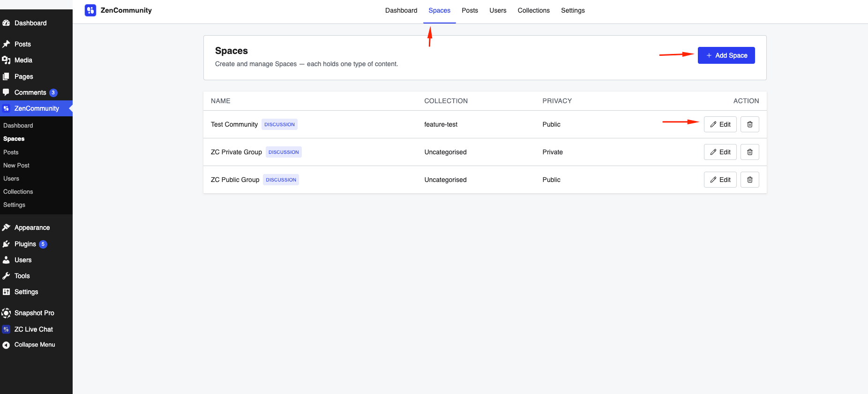Open Users in ZenCommunity submenu
Screen dimensions: 868x394
point(11,179)
